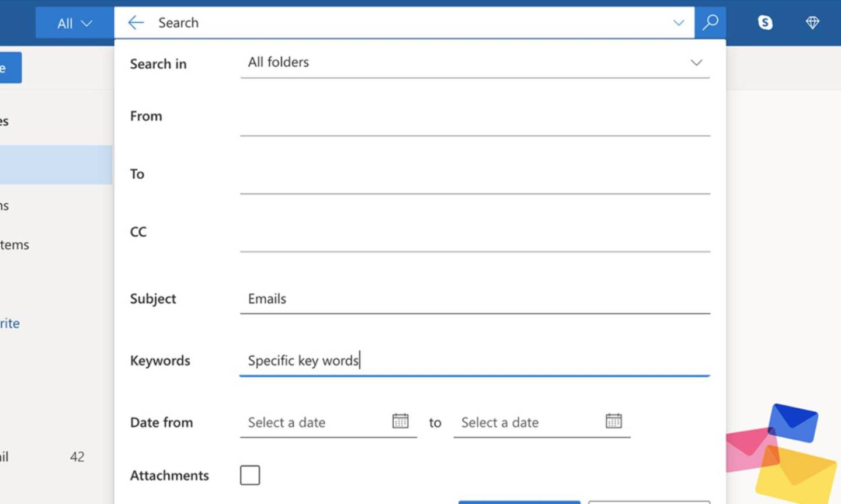Enable the Attachments checkbox
The height and width of the screenshot is (504, 841).
pos(249,475)
